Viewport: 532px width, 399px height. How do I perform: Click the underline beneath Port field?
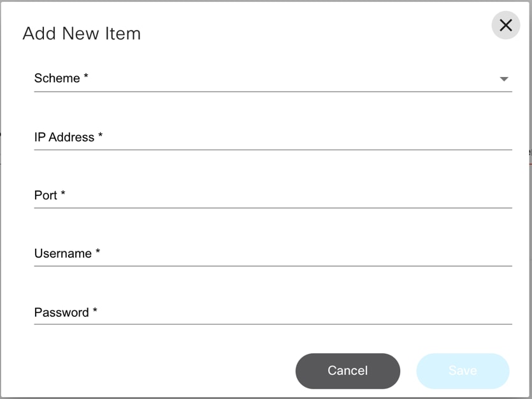coord(273,207)
